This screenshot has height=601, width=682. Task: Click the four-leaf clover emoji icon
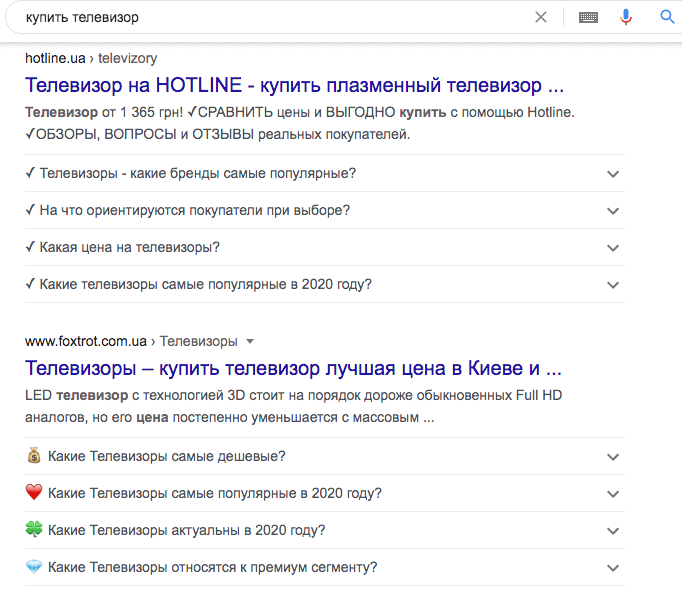click(x=34, y=530)
